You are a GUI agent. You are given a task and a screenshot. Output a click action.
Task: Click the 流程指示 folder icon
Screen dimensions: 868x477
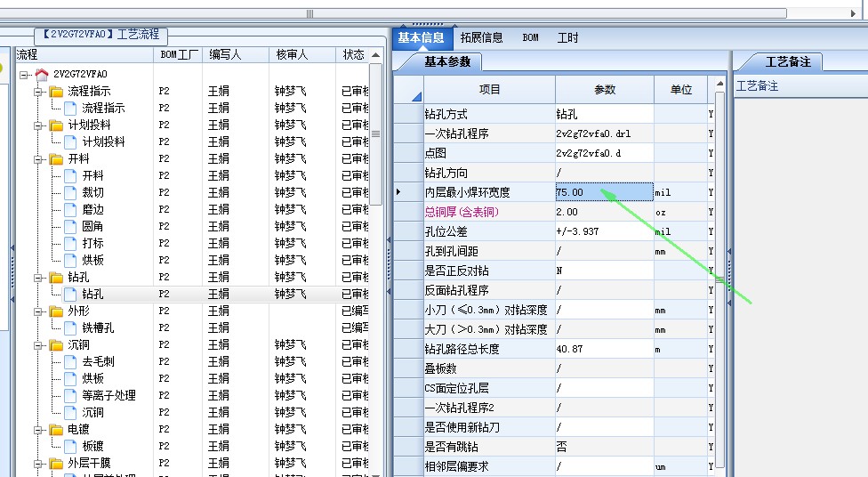coord(56,92)
